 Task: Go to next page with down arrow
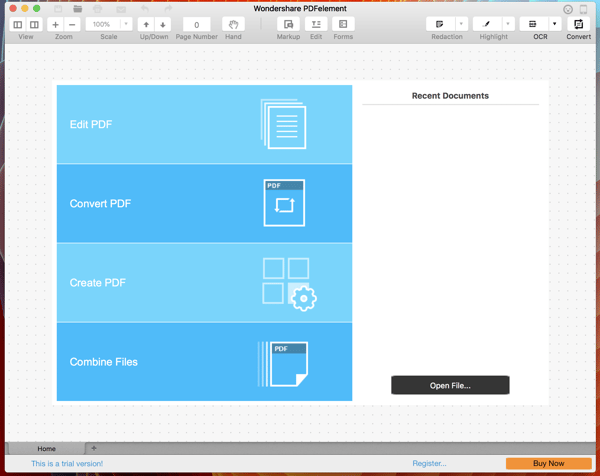163,24
